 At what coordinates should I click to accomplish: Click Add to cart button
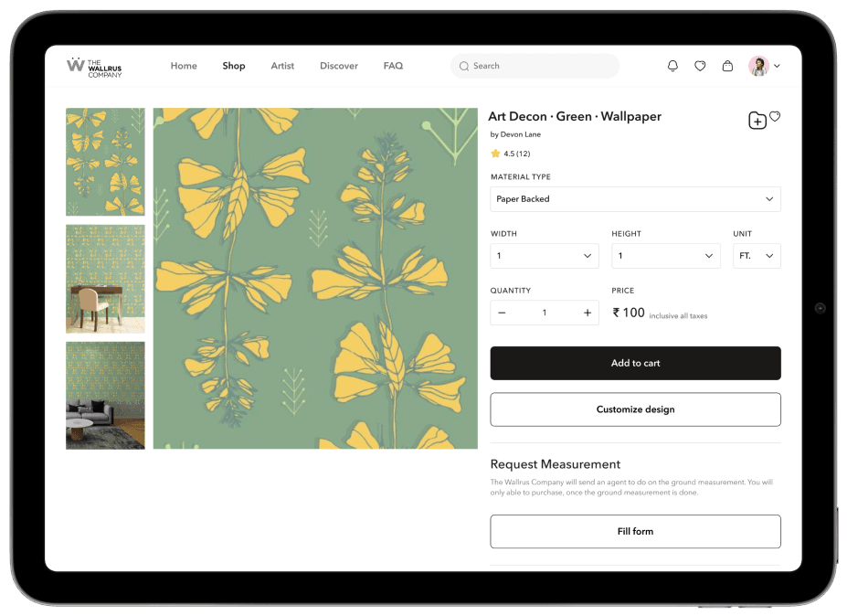[x=635, y=363]
